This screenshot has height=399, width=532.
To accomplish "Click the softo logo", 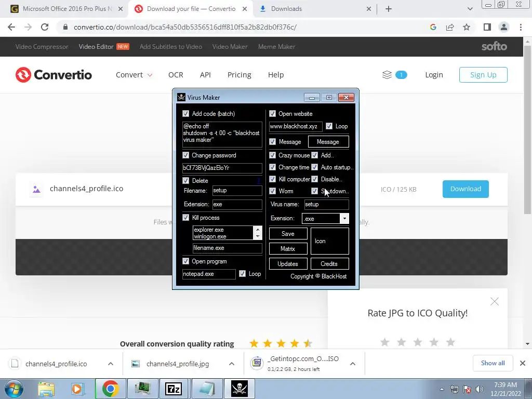I will tap(494, 46).
